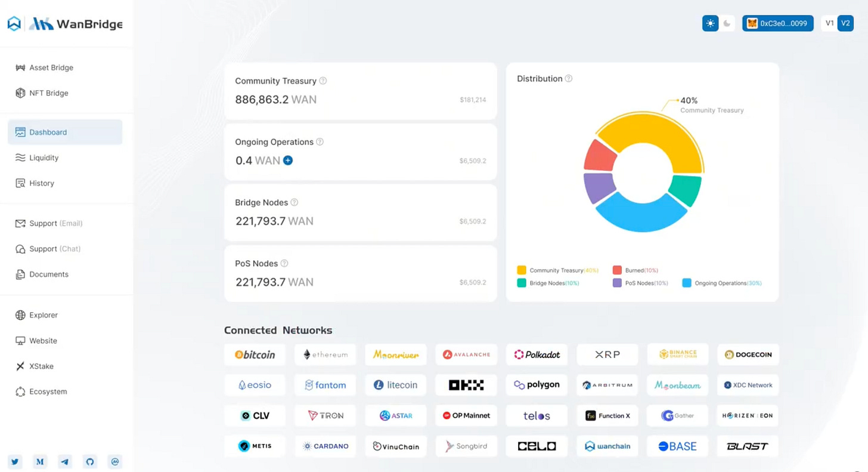868x472 pixels.
Task: Click the blue plus next to 0.4 WAN
Action: (x=288, y=161)
